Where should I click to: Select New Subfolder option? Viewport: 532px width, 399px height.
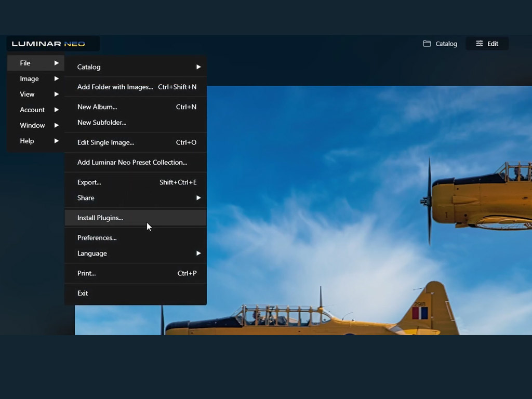coord(102,123)
